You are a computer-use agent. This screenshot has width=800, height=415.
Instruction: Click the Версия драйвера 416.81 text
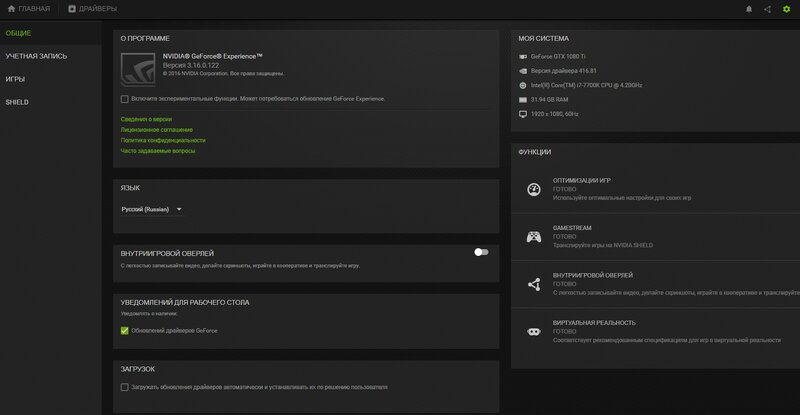[x=563, y=71]
